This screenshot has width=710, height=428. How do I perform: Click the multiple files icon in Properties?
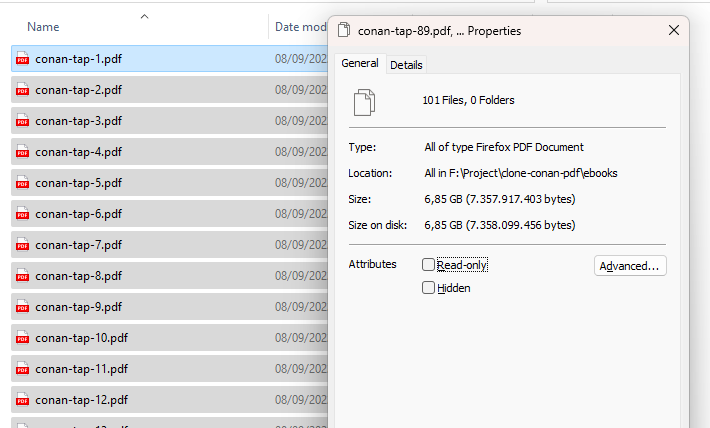(x=364, y=101)
